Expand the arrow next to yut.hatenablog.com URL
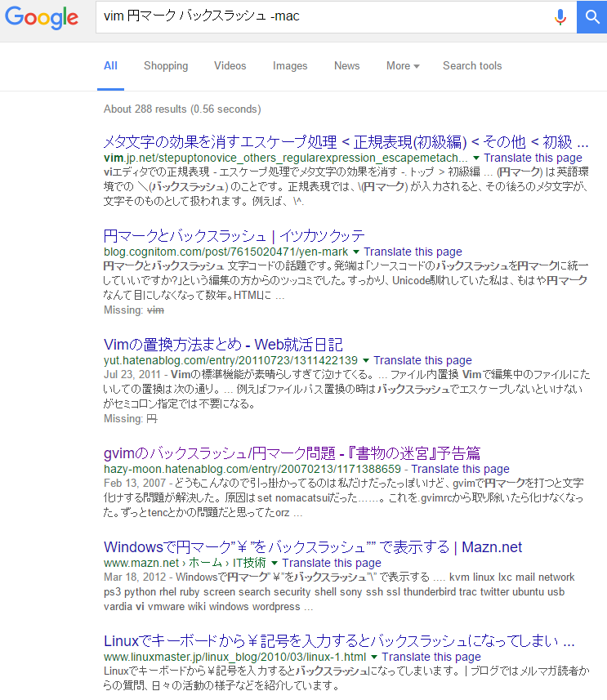The image size is (607, 700). pyautogui.click(x=366, y=360)
